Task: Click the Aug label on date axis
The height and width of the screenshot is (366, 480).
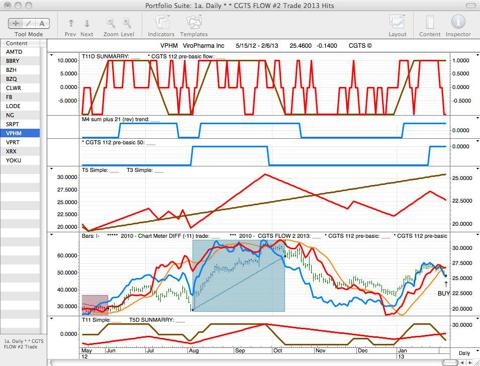Action: click(x=194, y=351)
